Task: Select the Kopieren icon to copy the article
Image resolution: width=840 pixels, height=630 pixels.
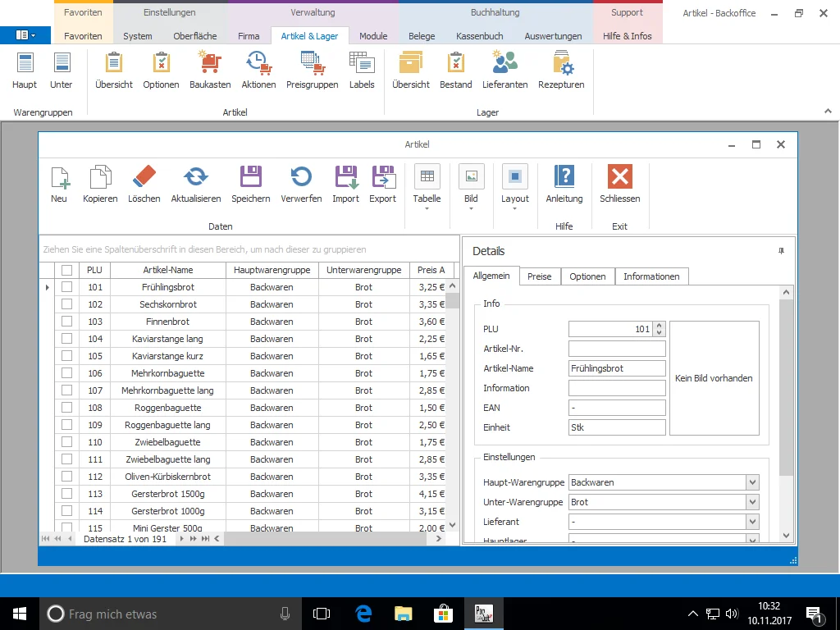Action: (x=99, y=182)
